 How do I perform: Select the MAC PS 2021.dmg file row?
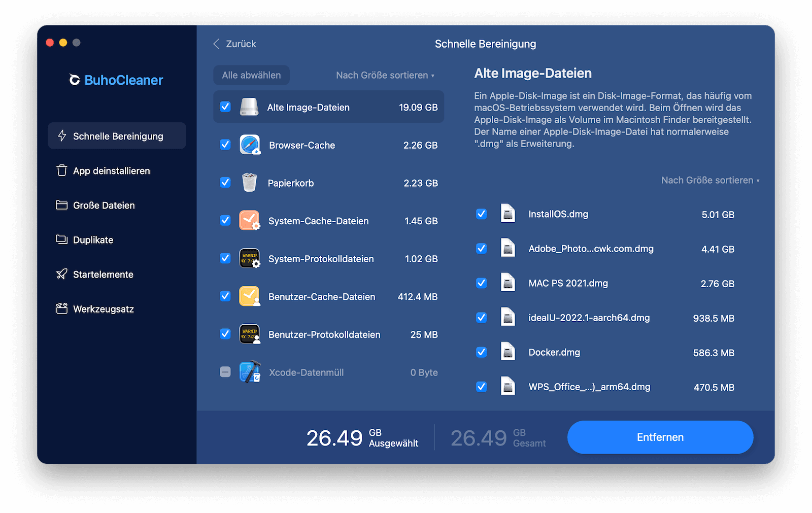605,283
